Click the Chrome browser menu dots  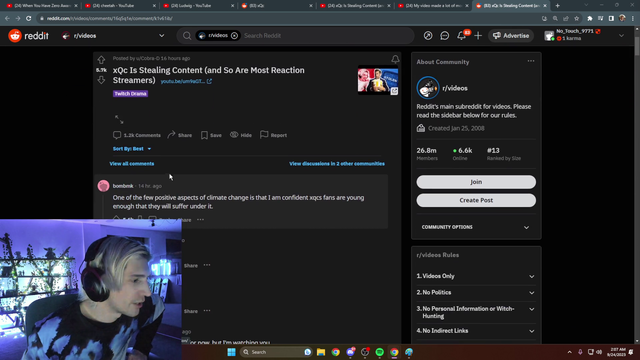click(x=633, y=18)
